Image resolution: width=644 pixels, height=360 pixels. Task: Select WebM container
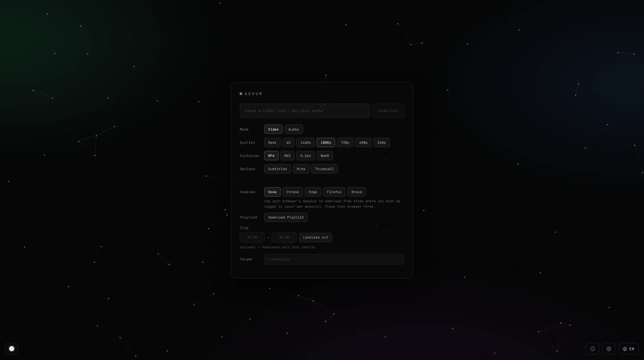325,156
